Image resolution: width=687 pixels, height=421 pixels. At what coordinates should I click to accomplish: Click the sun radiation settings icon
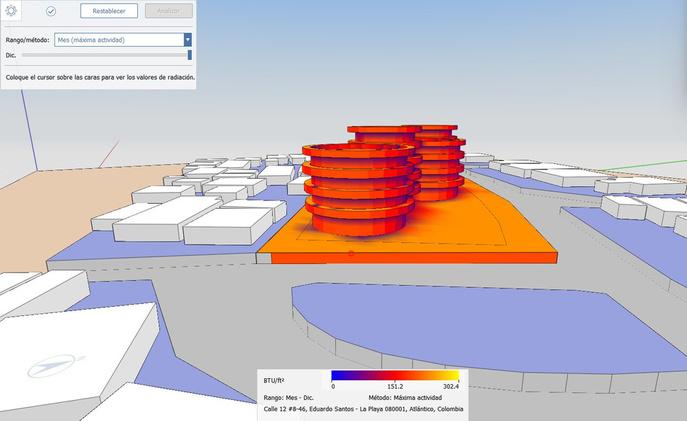click(11, 11)
